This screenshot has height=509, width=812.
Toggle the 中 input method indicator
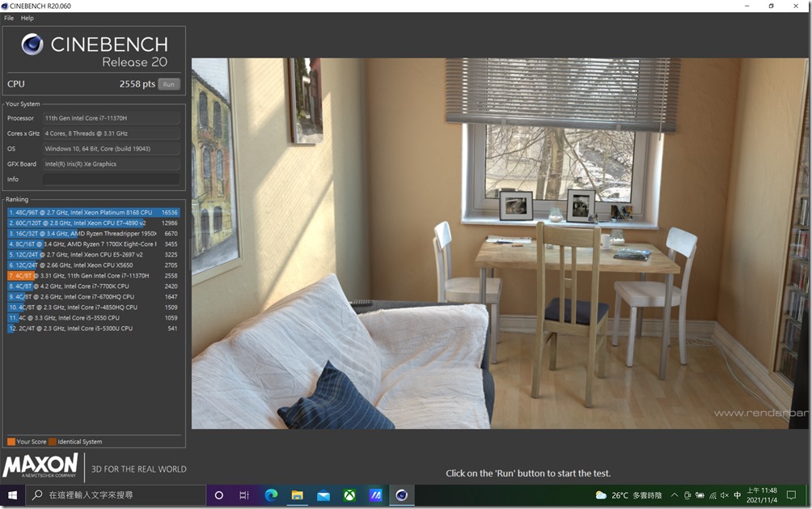click(736, 494)
